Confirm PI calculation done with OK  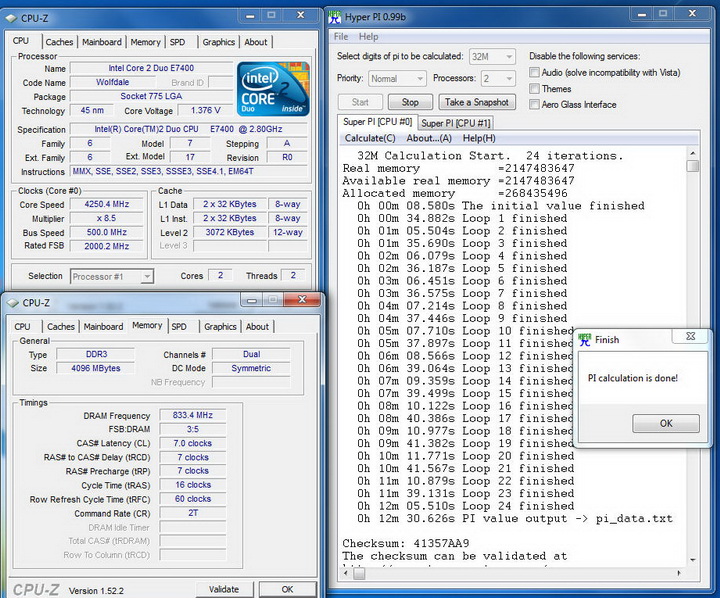point(666,423)
